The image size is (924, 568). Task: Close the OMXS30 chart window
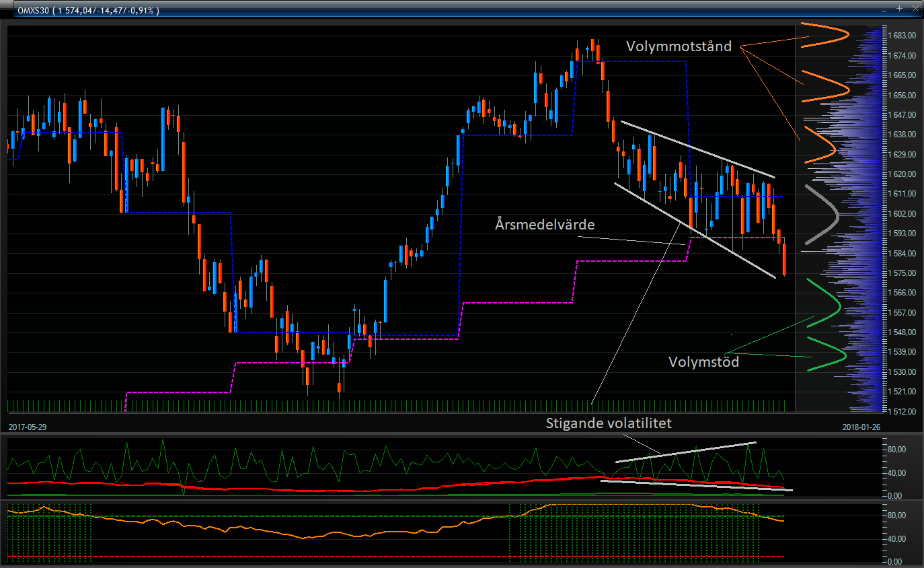(915, 9)
